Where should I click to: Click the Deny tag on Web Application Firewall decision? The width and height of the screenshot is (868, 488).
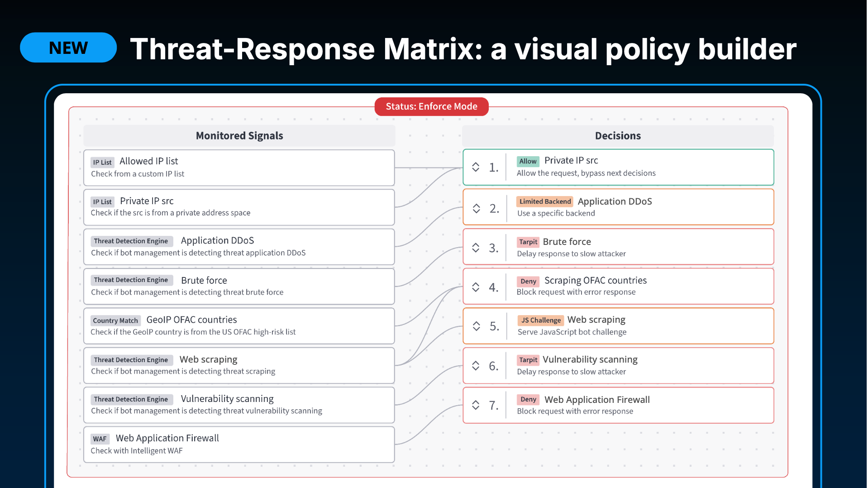(528, 399)
